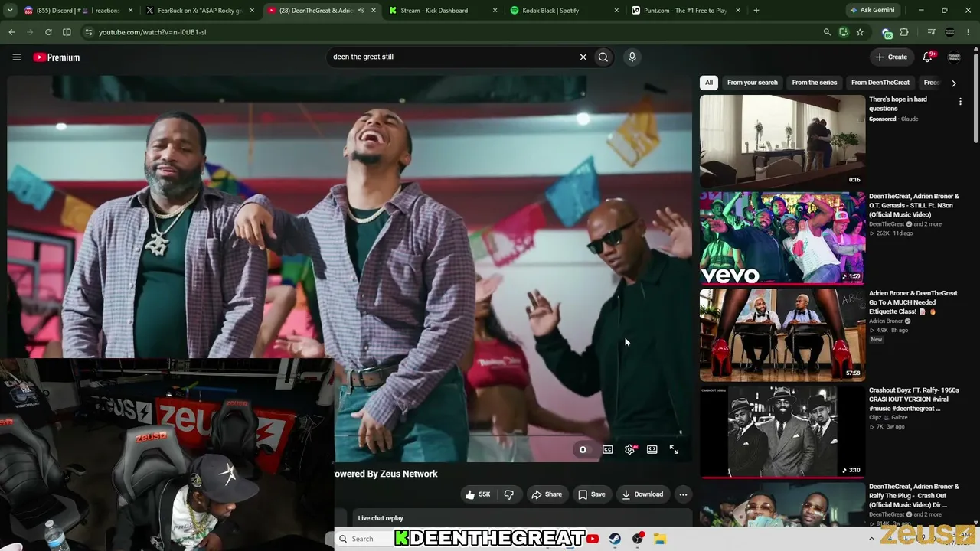The height and width of the screenshot is (551, 980).
Task: Click the Windows taskbar Search box
Action: pos(363,539)
